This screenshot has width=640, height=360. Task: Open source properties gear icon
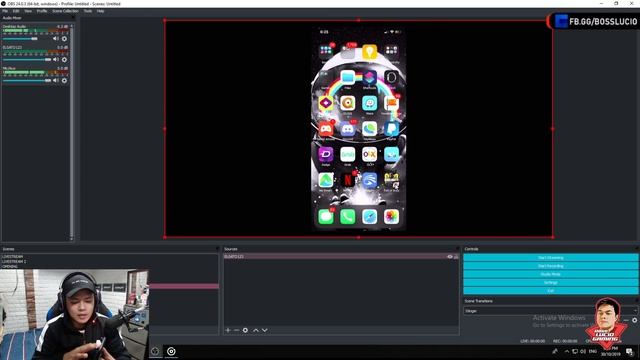click(x=245, y=330)
